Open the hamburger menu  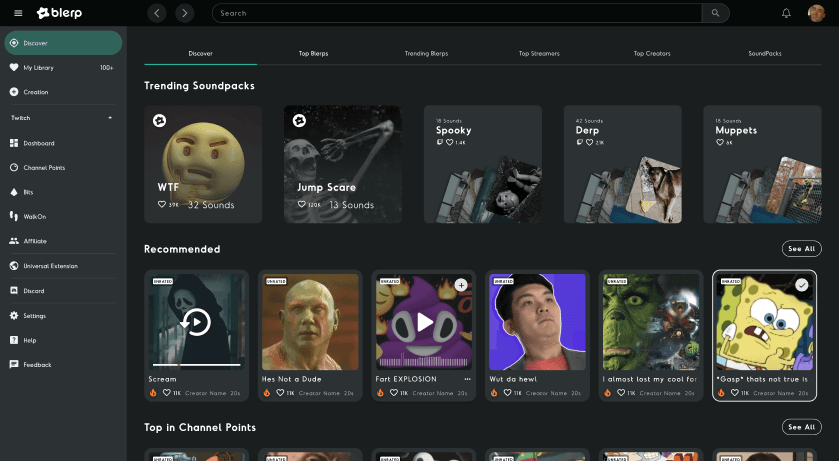pyautogui.click(x=18, y=13)
